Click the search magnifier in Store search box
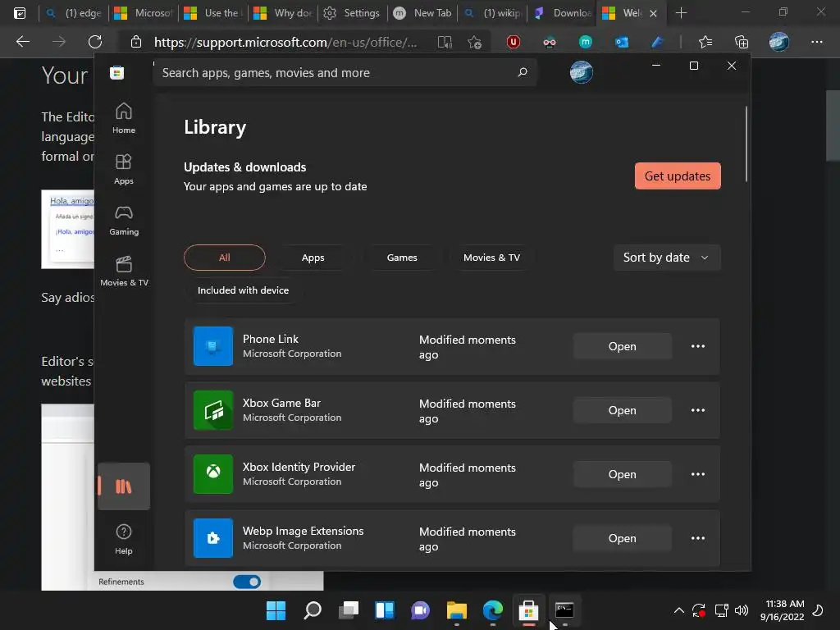This screenshot has width=840, height=630. pyautogui.click(x=523, y=72)
